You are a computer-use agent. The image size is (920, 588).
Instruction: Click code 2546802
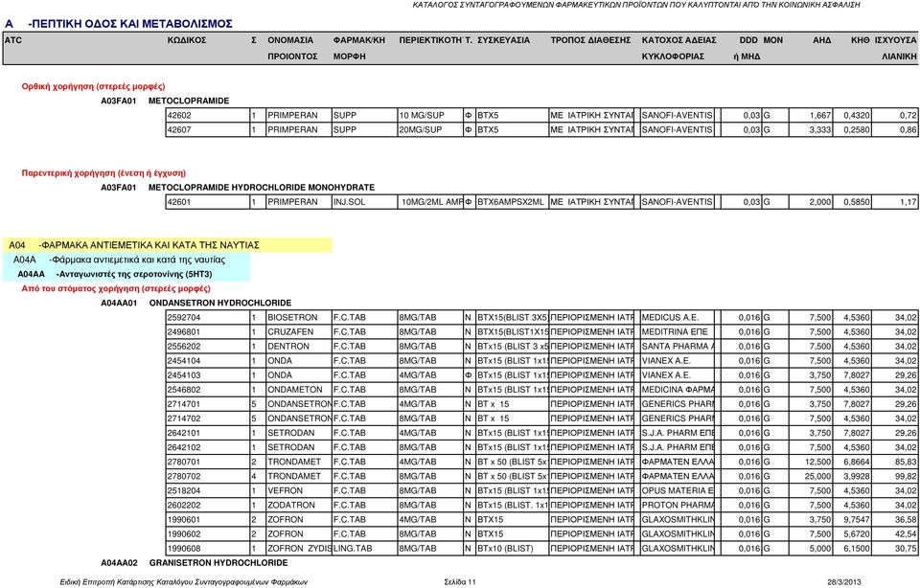pyautogui.click(x=184, y=389)
